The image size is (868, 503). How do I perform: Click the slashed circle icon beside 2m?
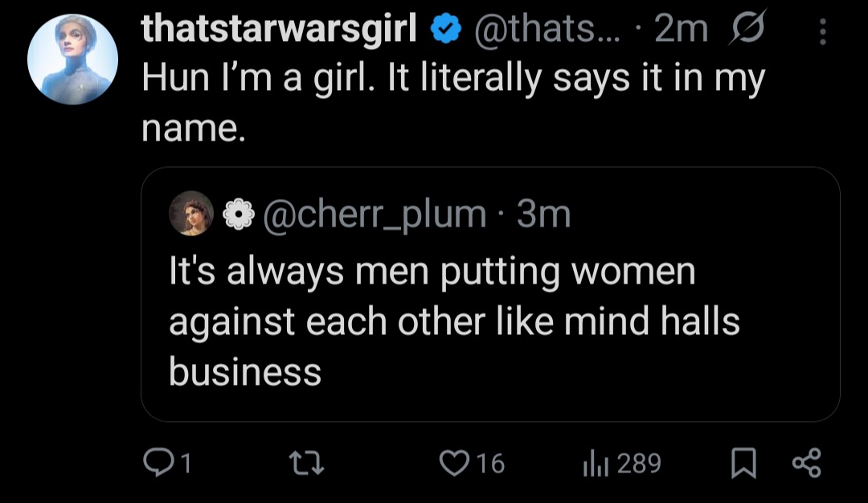pyautogui.click(x=747, y=27)
